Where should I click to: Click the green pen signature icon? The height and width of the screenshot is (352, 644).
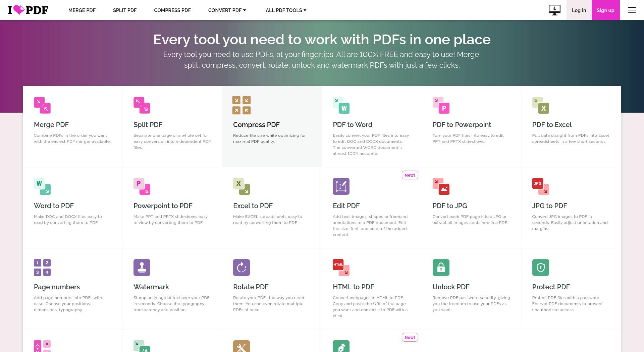[x=341, y=346]
